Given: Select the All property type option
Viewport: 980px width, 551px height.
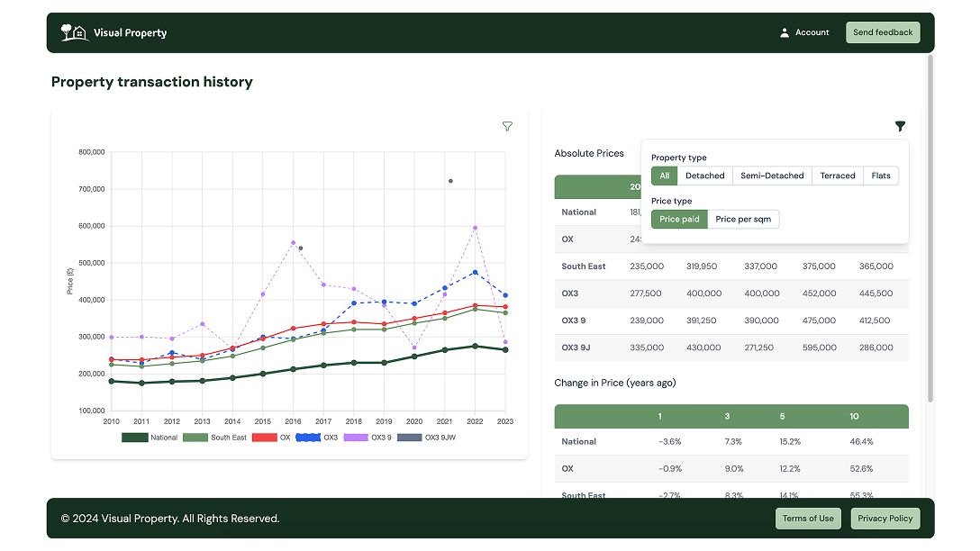Looking at the screenshot, I should tap(665, 176).
